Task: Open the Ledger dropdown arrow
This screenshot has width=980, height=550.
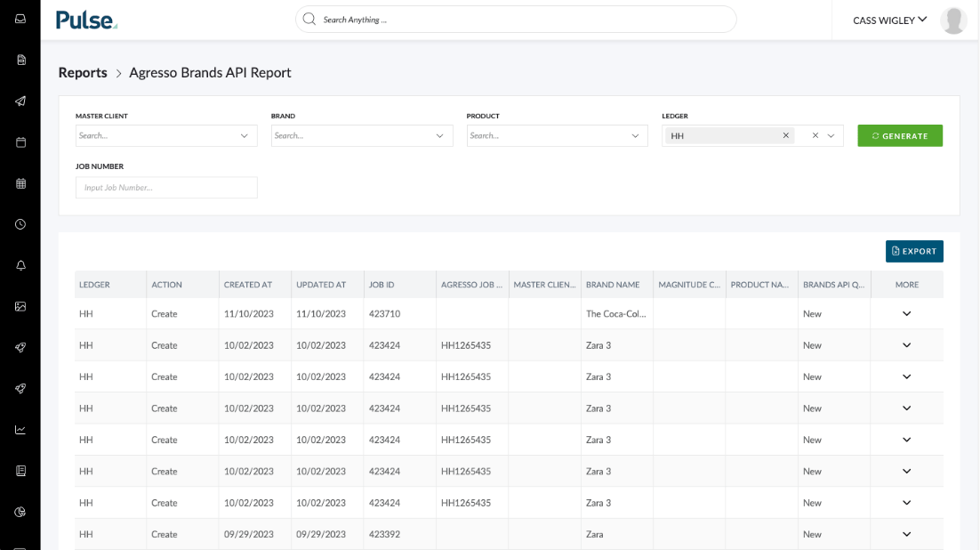Action: point(831,136)
